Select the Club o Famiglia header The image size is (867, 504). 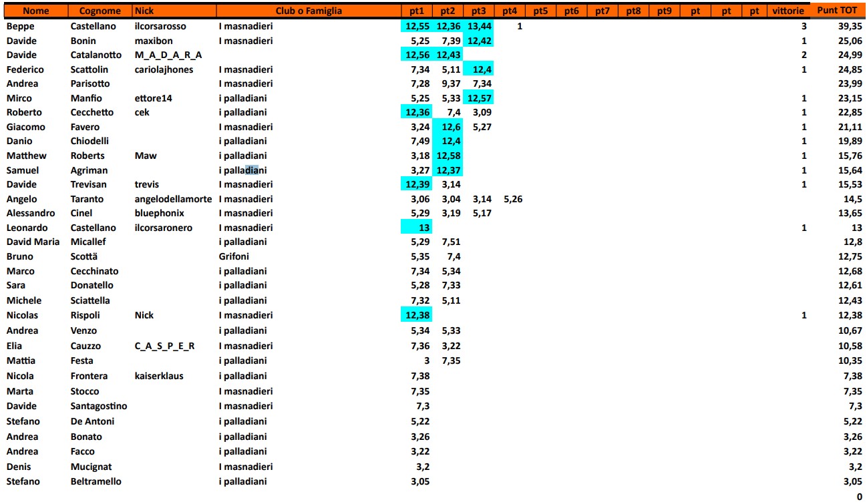coord(309,11)
